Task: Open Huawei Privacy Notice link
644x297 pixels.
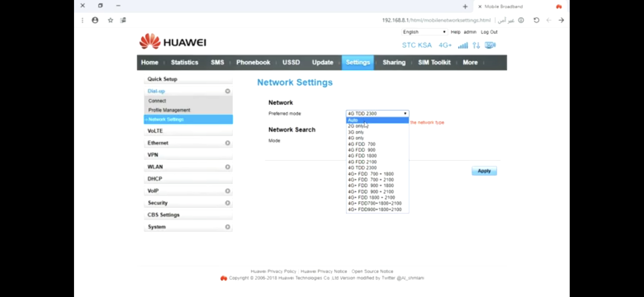Action: 324,271
